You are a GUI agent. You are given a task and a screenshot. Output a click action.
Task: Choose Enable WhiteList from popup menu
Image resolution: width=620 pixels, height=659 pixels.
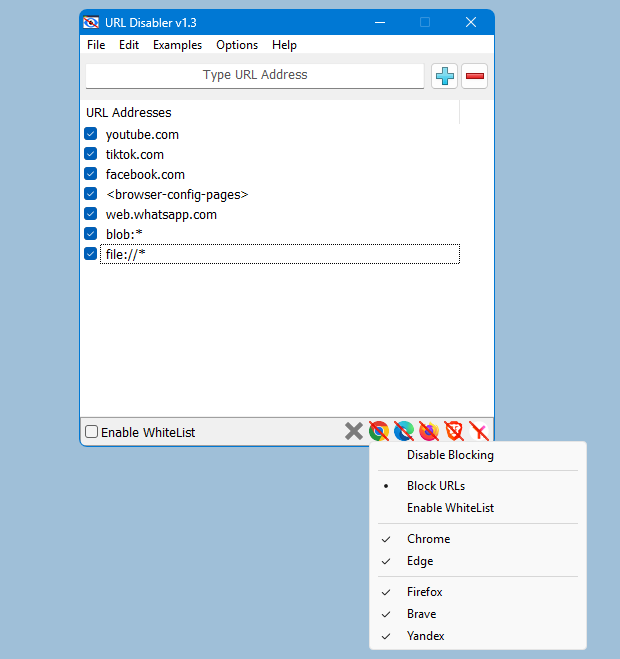[450, 508]
